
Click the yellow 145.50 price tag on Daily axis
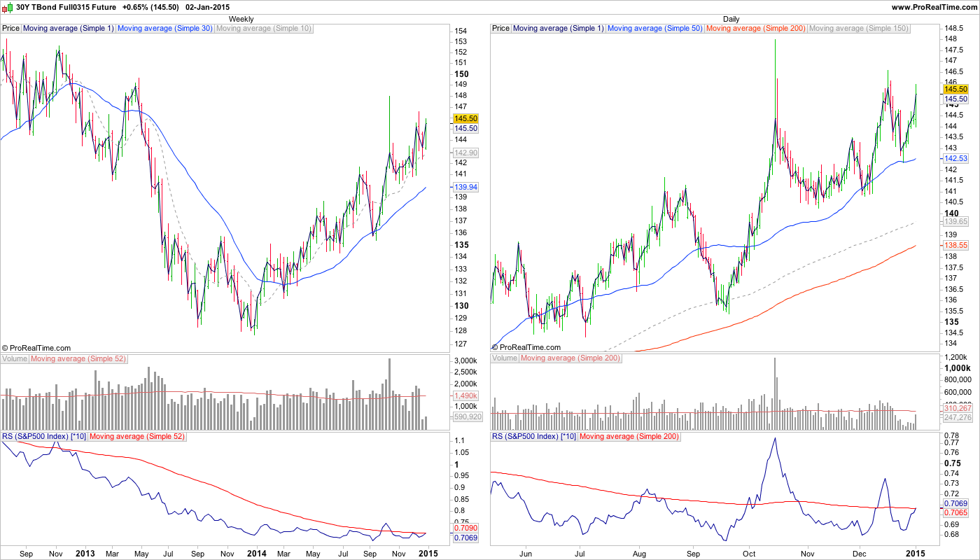click(955, 89)
